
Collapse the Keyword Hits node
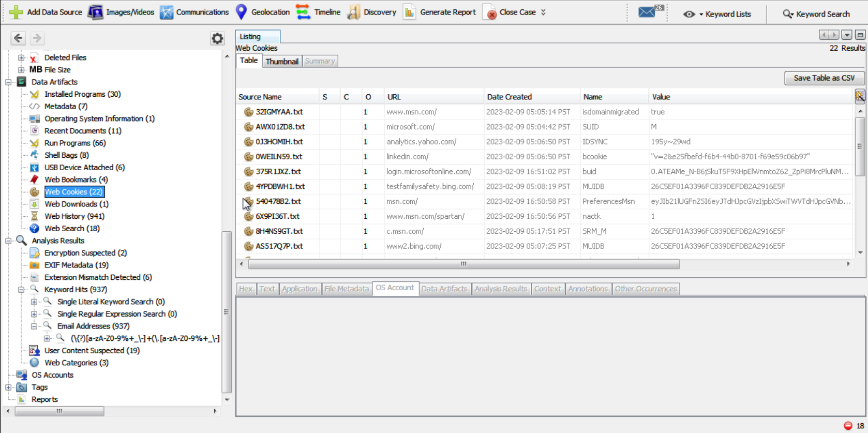point(21,290)
